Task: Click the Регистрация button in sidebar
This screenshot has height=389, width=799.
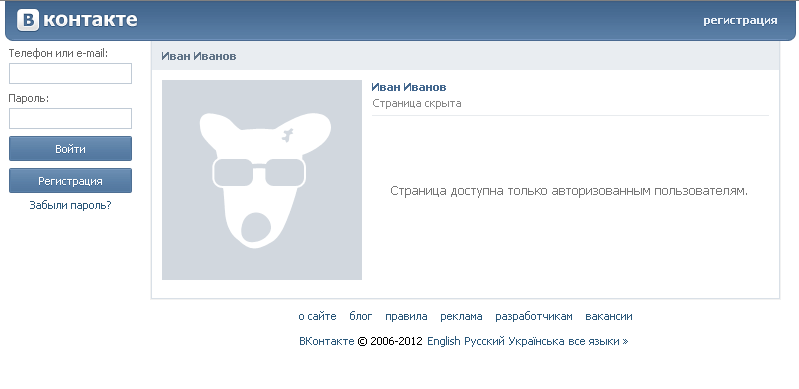Action: click(x=70, y=181)
